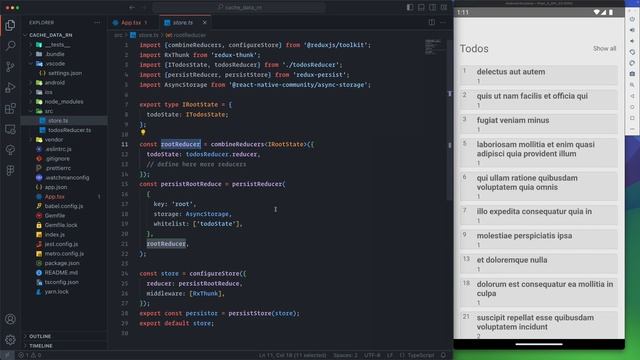Click the TypeScript language mode in status bar
The width and height of the screenshot is (640, 360).
(420, 355)
